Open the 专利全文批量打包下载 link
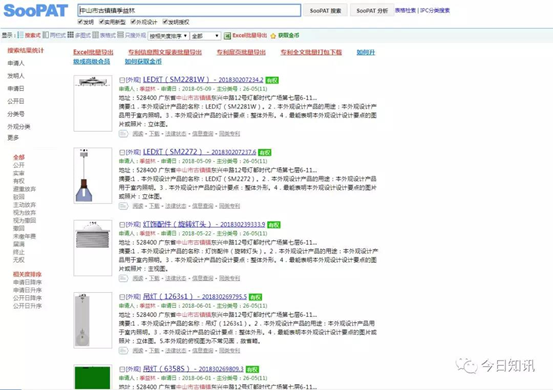 tap(311, 52)
